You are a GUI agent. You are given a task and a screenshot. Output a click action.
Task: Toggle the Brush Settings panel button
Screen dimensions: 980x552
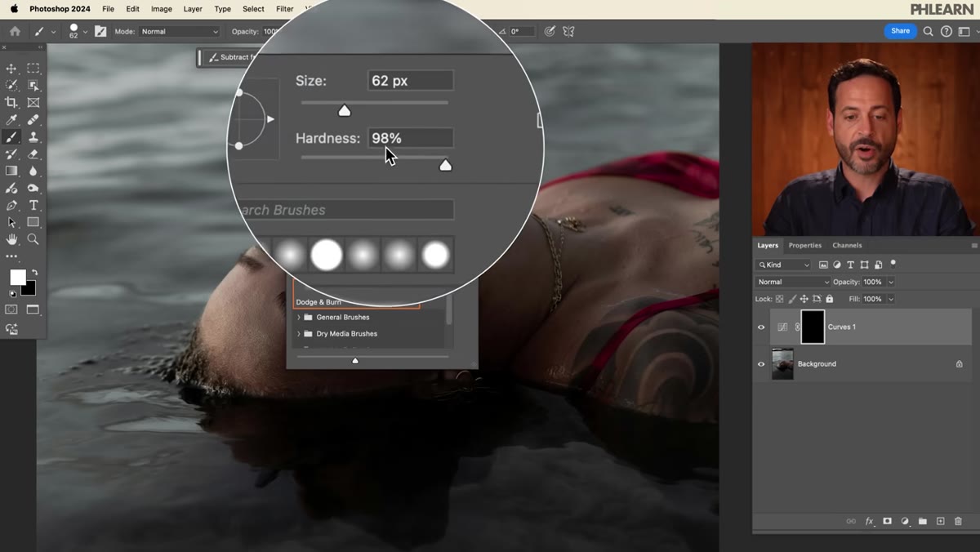point(100,31)
